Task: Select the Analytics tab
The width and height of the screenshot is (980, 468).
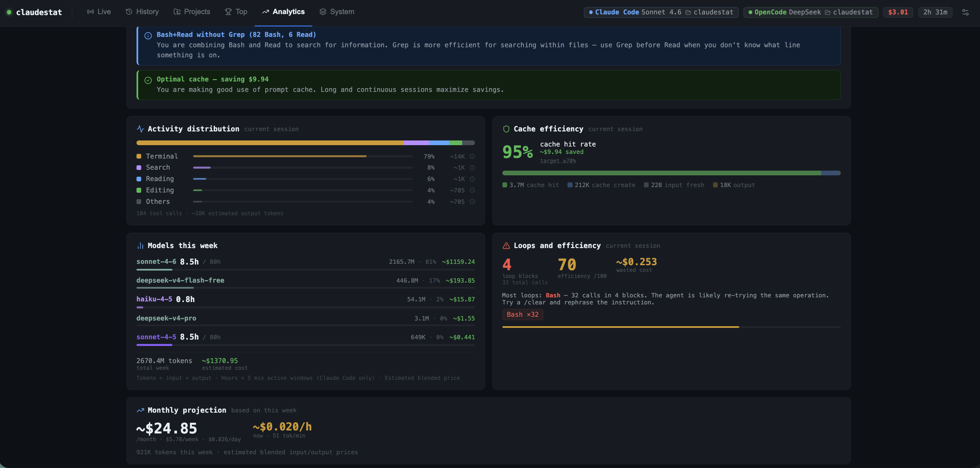Action: tap(283, 12)
